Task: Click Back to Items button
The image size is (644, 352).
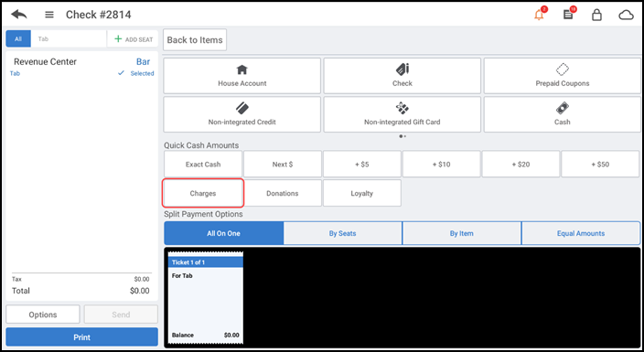Action: pyautogui.click(x=195, y=40)
